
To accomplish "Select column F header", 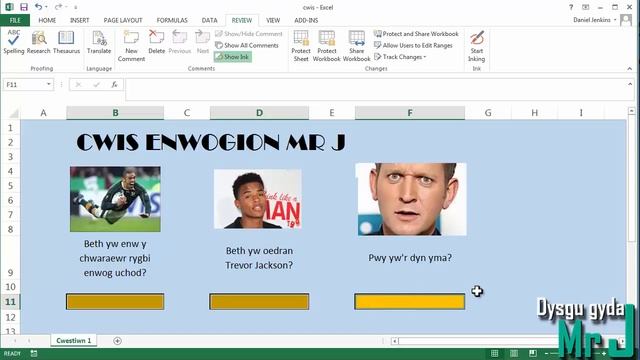I will point(410,113).
